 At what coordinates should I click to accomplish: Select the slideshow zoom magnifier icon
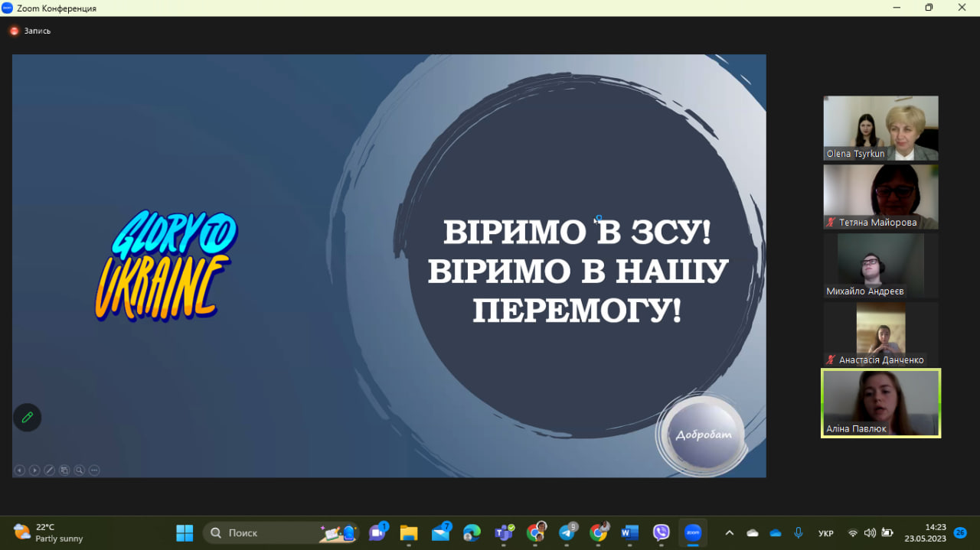[x=79, y=470]
